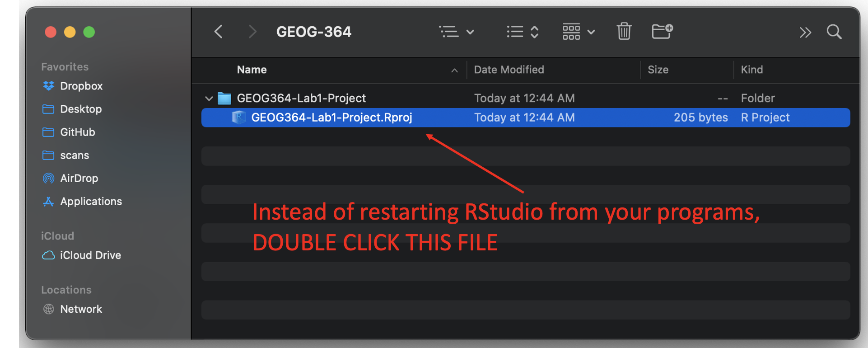Select the GEOG364-Lab1-Project.Rproj file
This screenshot has width=868, height=348.
(331, 118)
